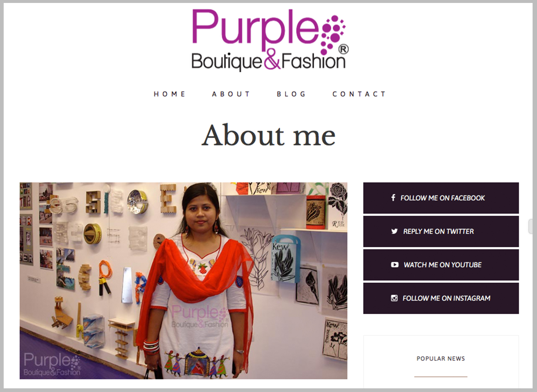Open the BLOG menu link
This screenshot has height=392, width=537.
click(x=291, y=94)
